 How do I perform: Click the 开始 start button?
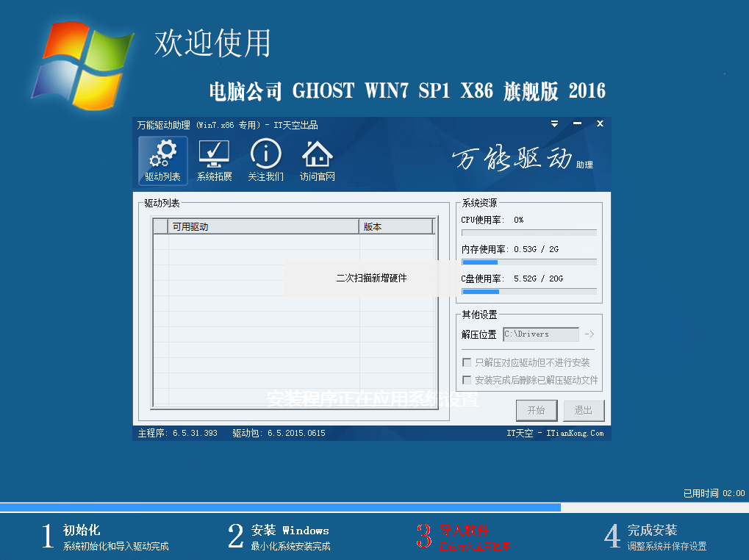click(537, 410)
